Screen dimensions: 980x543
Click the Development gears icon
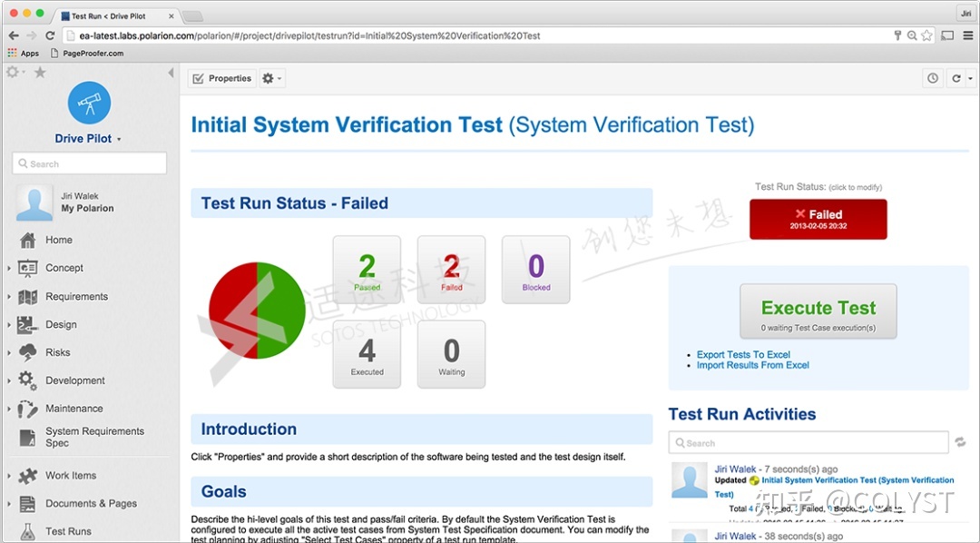[27, 380]
